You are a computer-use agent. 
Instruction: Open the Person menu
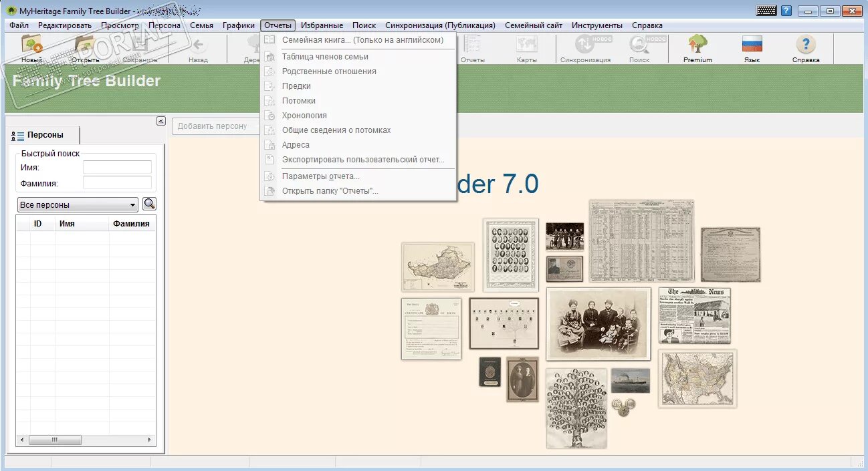[165, 25]
